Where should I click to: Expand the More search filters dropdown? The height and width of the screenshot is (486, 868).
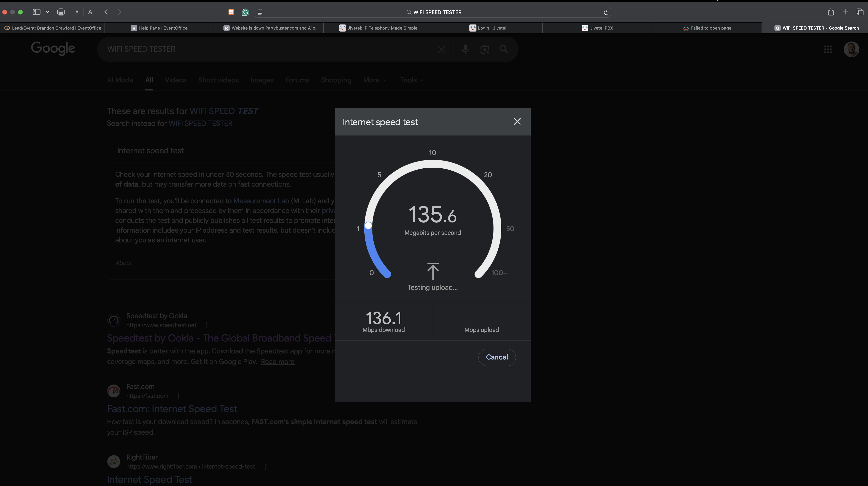(374, 80)
